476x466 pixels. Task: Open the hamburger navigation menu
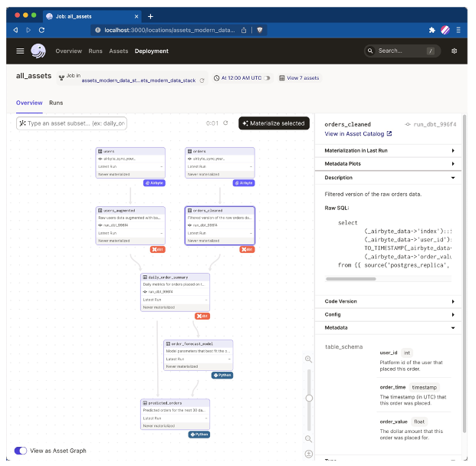tap(21, 51)
